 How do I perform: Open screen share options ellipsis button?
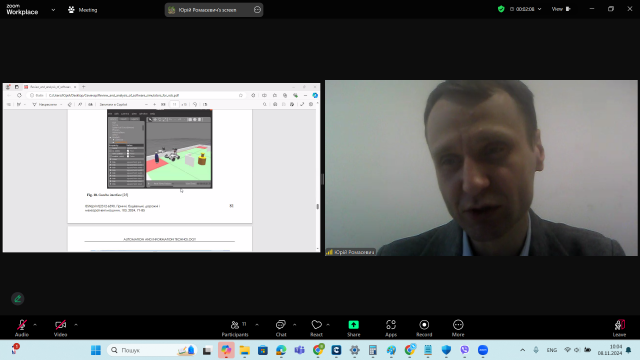(257, 10)
